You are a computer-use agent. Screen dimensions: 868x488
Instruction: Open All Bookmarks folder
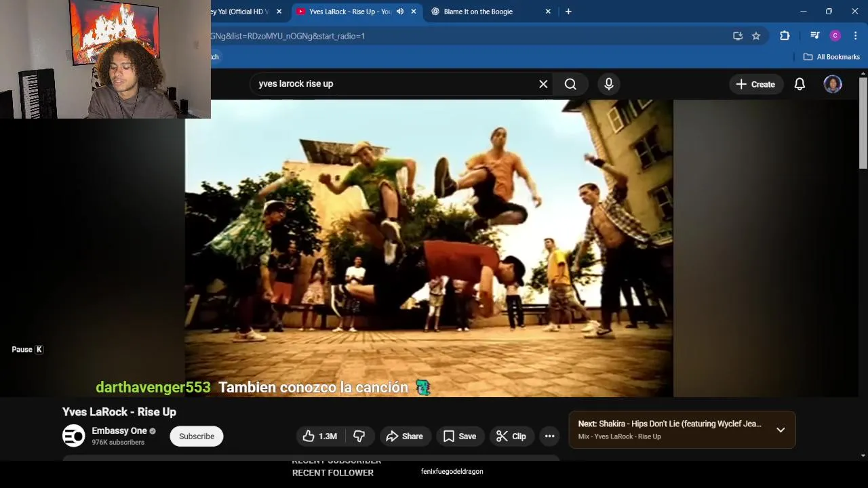pyautogui.click(x=831, y=57)
